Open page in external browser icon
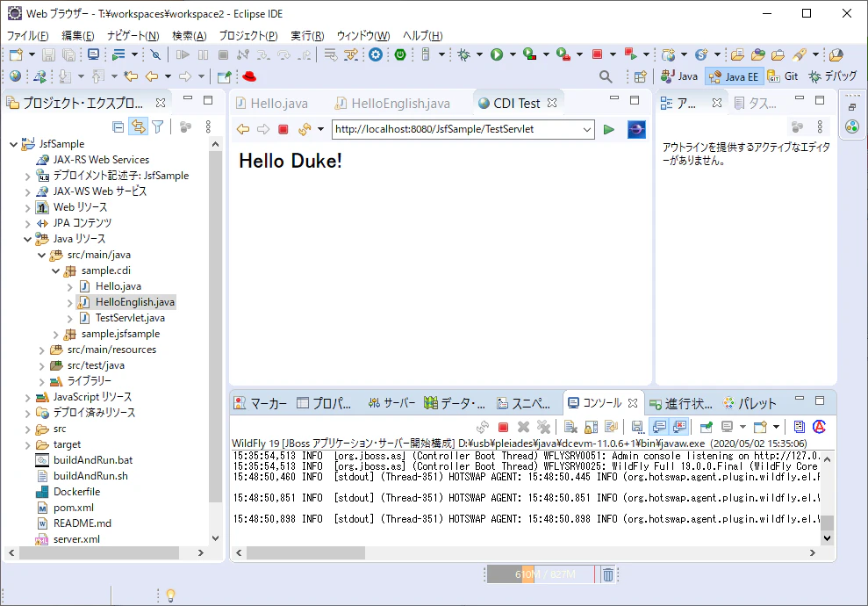The width and height of the screenshot is (868, 606). (636, 129)
